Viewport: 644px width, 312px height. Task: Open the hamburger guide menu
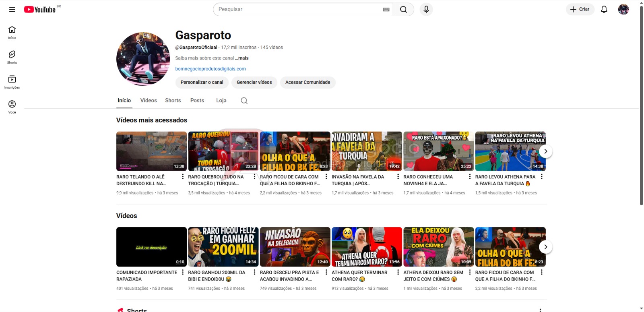pos(12,9)
